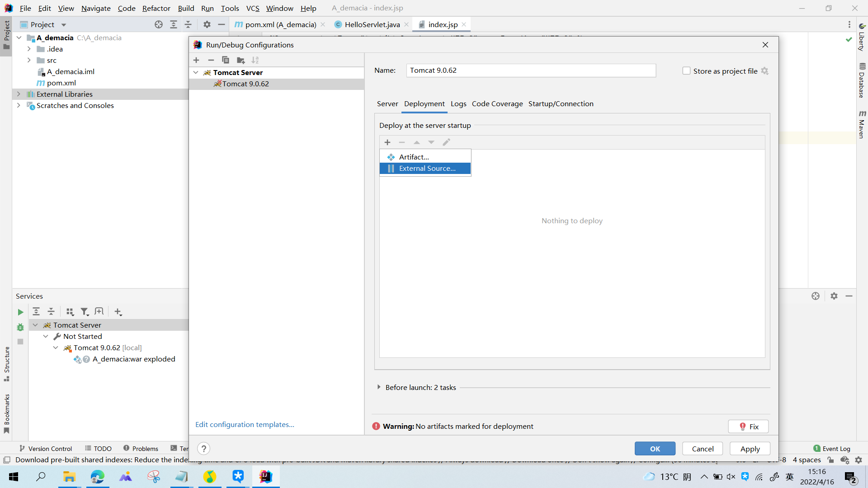The width and height of the screenshot is (868, 488).
Task: Collapse Not Started node in Services
Action: [x=46, y=336]
